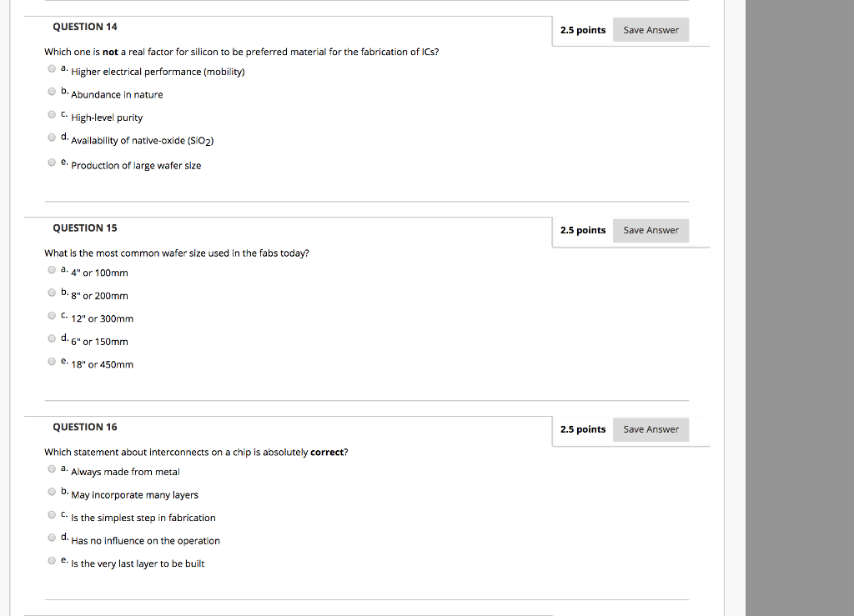
Task: Save Answer for Question 14
Action: click(x=651, y=29)
